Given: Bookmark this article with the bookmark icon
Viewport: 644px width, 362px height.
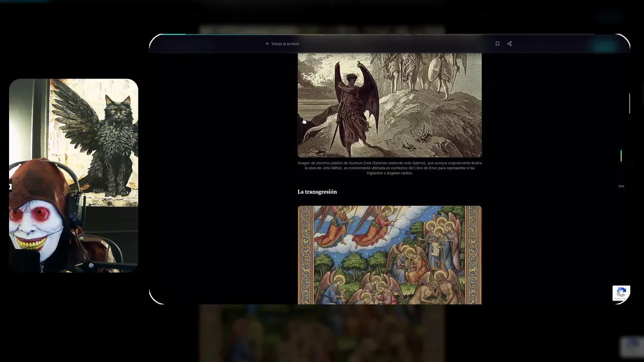Looking at the screenshot, I should click(x=497, y=44).
